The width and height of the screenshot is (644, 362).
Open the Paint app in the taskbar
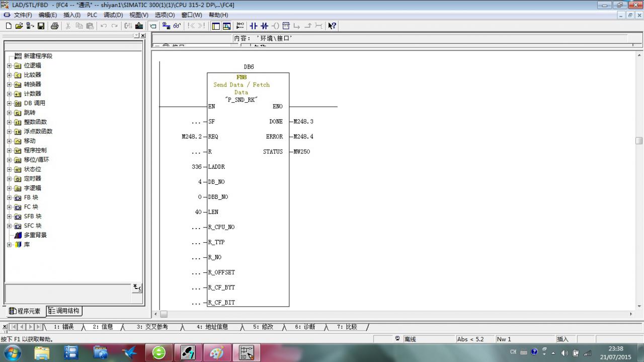pyautogui.click(x=217, y=352)
